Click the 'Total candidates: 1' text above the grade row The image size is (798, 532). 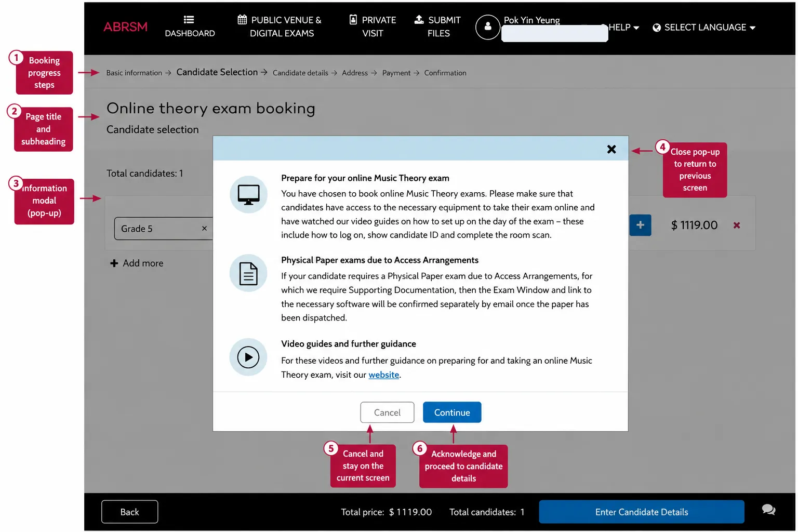pos(145,174)
